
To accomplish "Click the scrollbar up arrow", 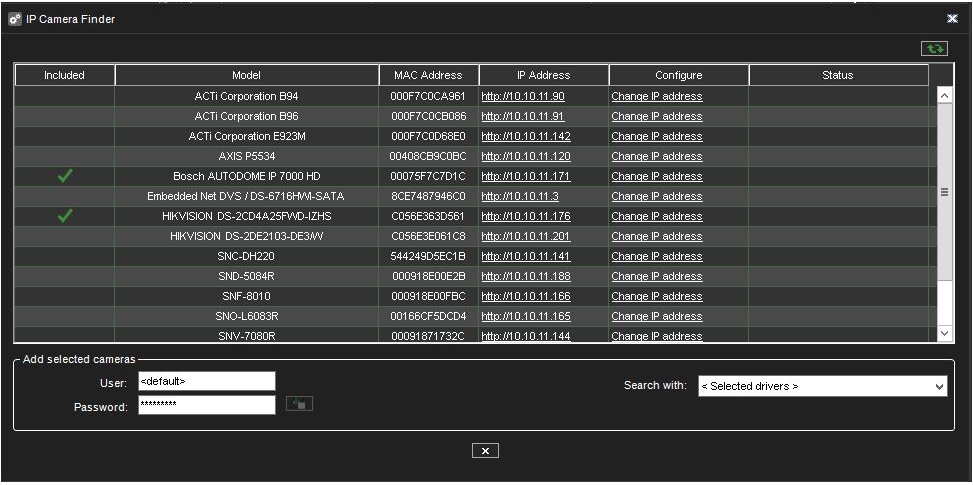I will point(944,96).
